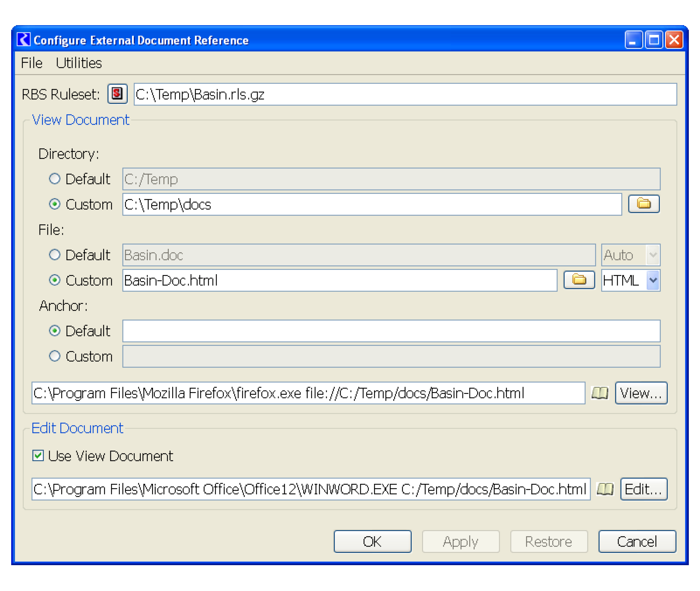Open the File menu

pos(31,63)
